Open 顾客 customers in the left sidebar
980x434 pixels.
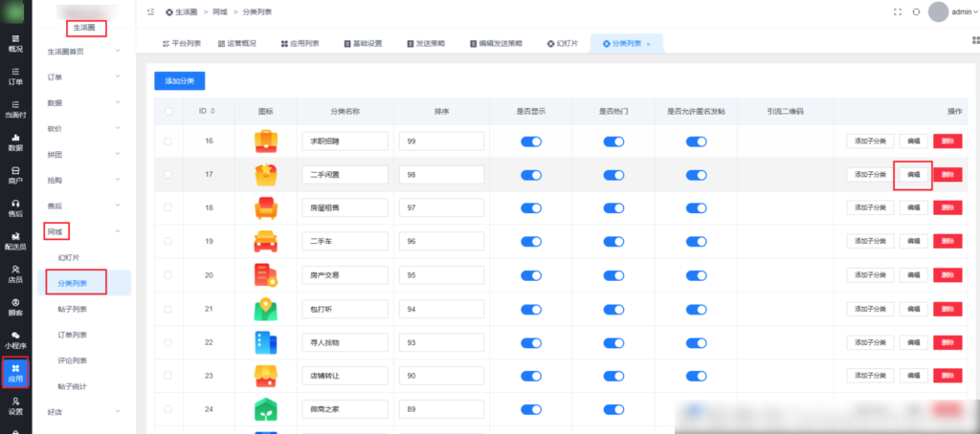pos(15,307)
